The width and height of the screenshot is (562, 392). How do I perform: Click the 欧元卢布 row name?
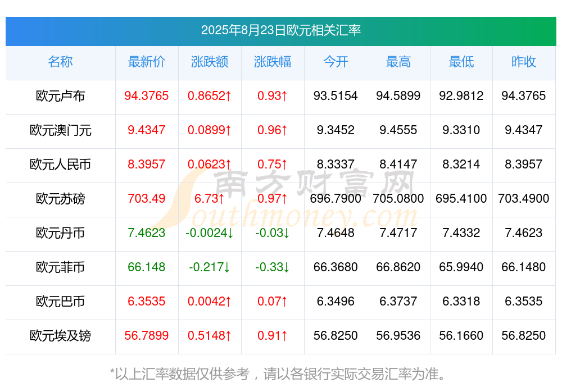click(60, 96)
